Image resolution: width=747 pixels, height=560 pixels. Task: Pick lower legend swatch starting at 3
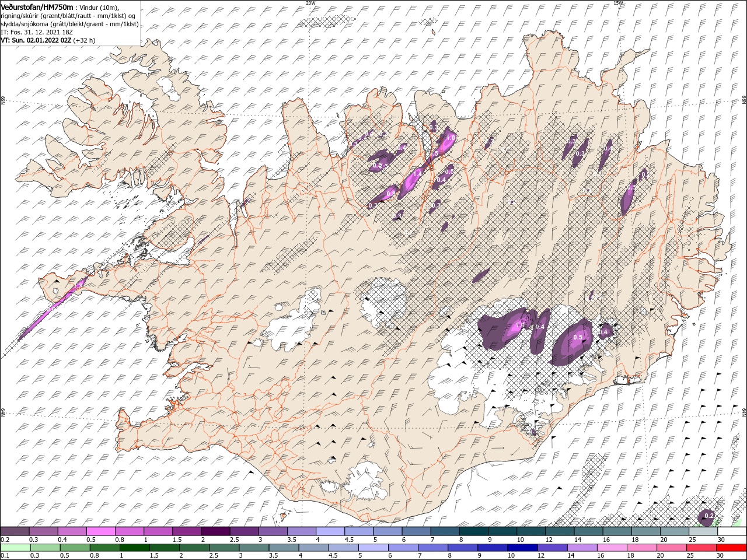point(254,548)
